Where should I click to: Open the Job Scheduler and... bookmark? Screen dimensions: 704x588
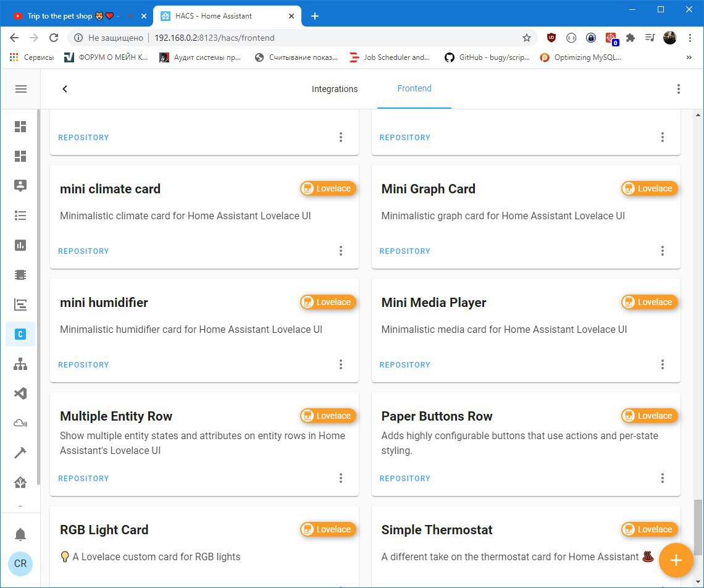[390, 57]
